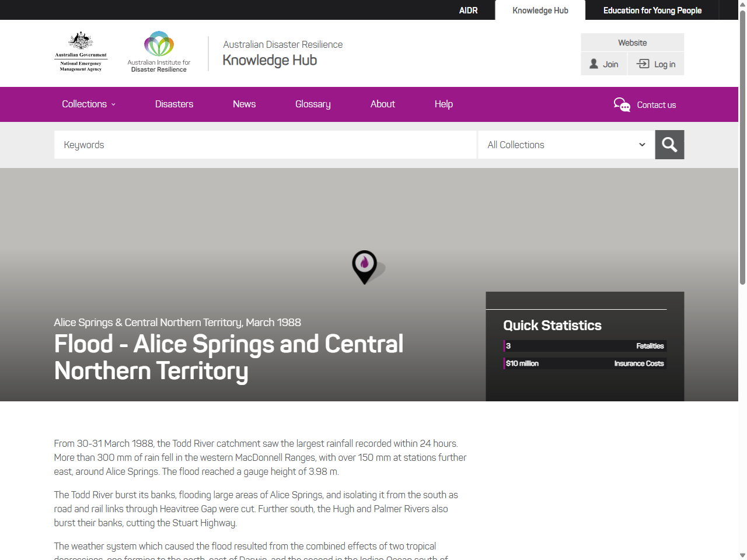
Task: Open the AIDR tab
Action: (x=468, y=10)
